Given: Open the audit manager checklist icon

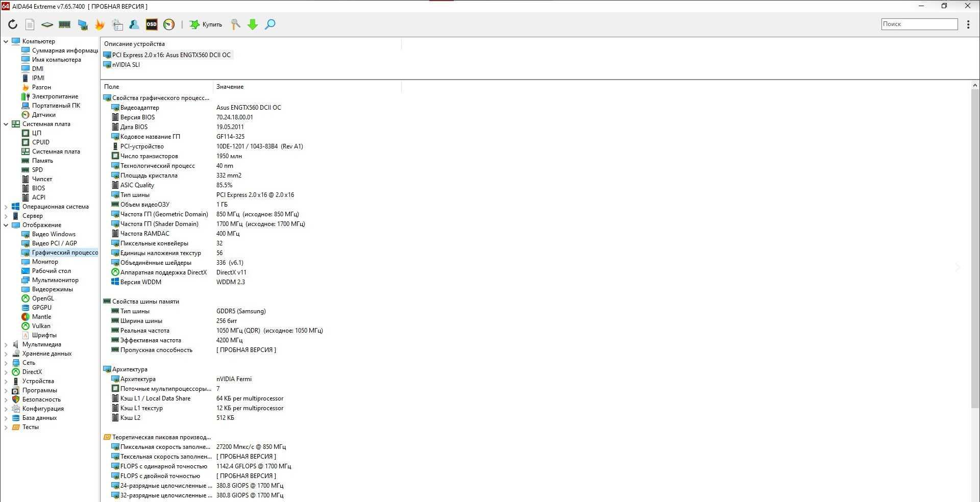Looking at the screenshot, I should (x=117, y=24).
